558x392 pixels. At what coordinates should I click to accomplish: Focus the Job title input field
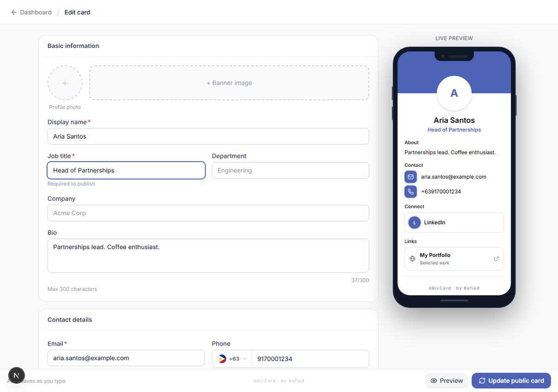(126, 170)
